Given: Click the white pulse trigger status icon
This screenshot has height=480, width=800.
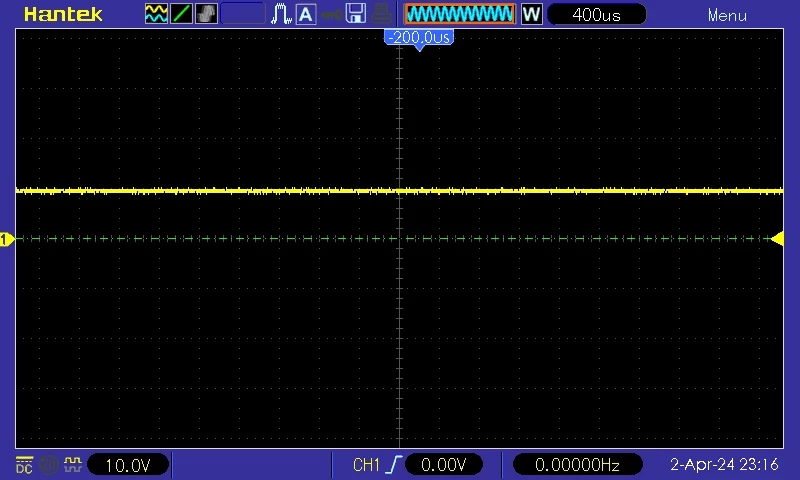Looking at the screenshot, I should coord(281,14).
